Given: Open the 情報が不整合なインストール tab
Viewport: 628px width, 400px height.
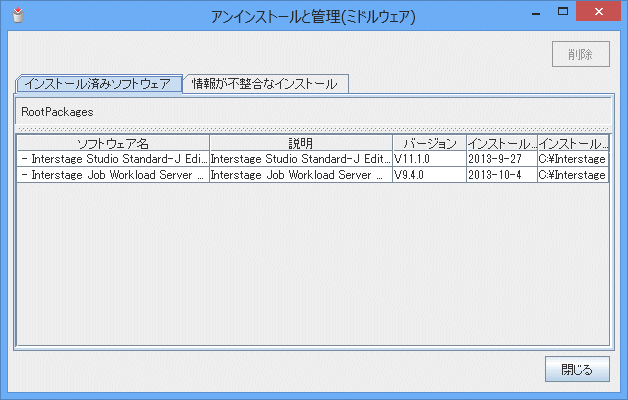Looking at the screenshot, I should pos(267,84).
